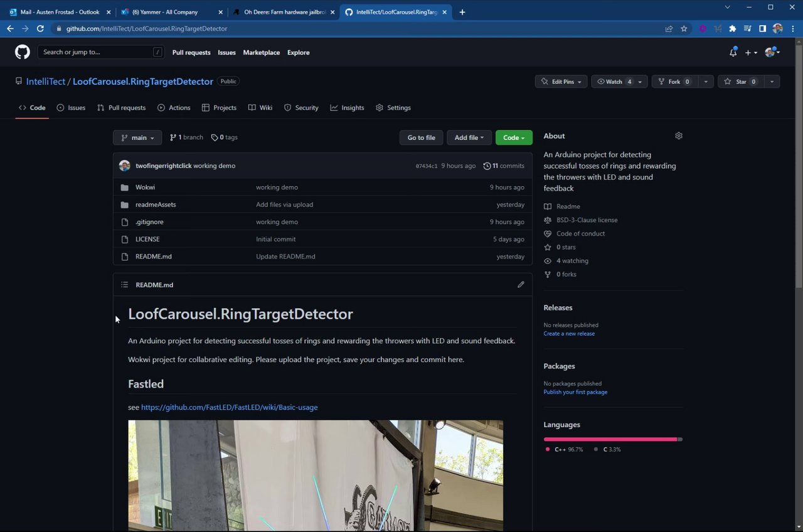Viewport: 803px width, 532px height.
Task: Click the BSD-3-Clause license scale icon
Action: click(548, 220)
